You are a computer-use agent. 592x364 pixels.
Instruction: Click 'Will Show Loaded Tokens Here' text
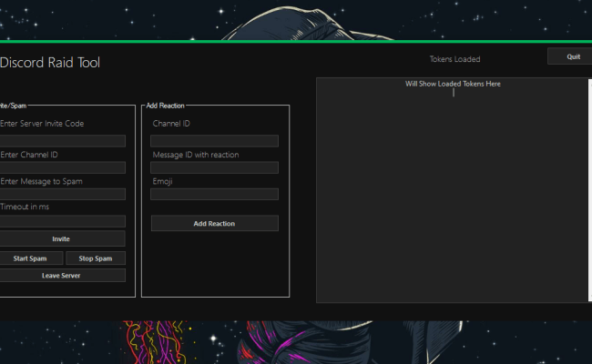pos(453,84)
